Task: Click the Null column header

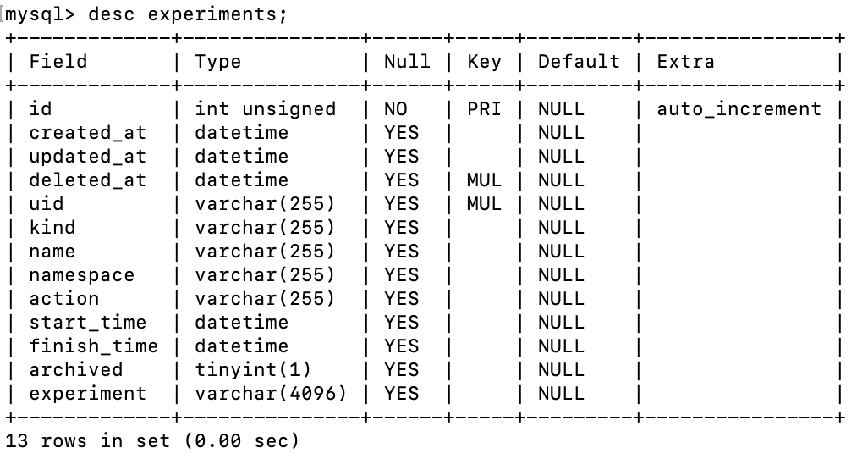Action: [407, 62]
